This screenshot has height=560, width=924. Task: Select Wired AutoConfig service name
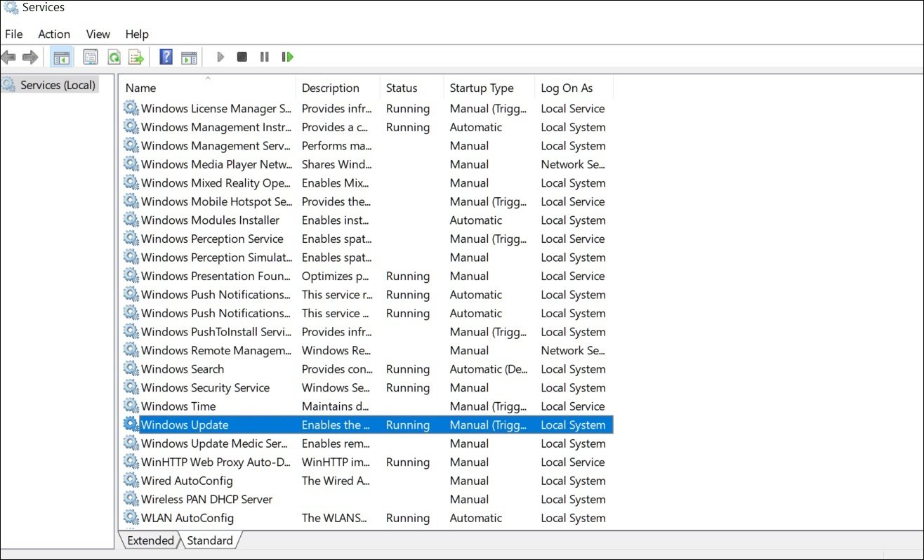[x=187, y=481]
